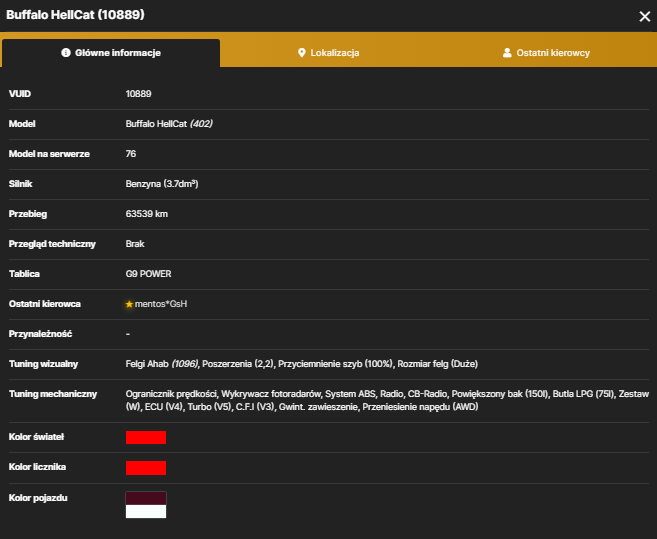657x539 pixels.
Task: Click the dark maroon vehicle color swatch
Action: coord(146,498)
